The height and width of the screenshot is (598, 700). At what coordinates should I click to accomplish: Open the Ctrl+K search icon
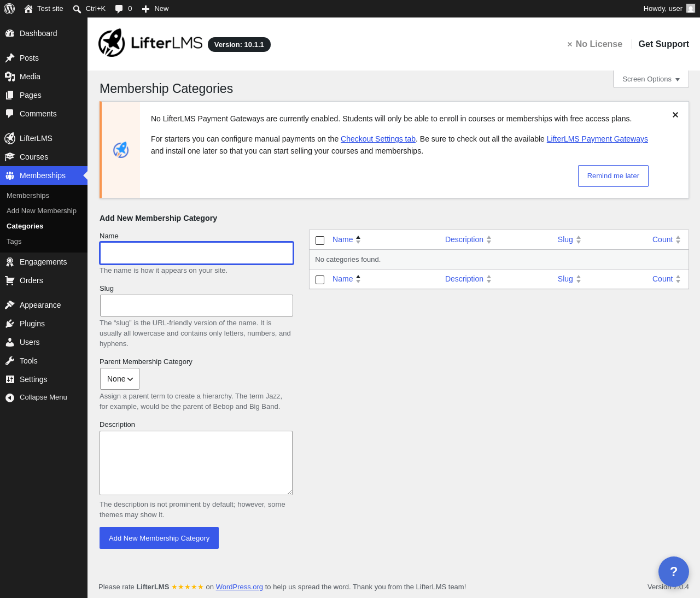[x=77, y=9]
